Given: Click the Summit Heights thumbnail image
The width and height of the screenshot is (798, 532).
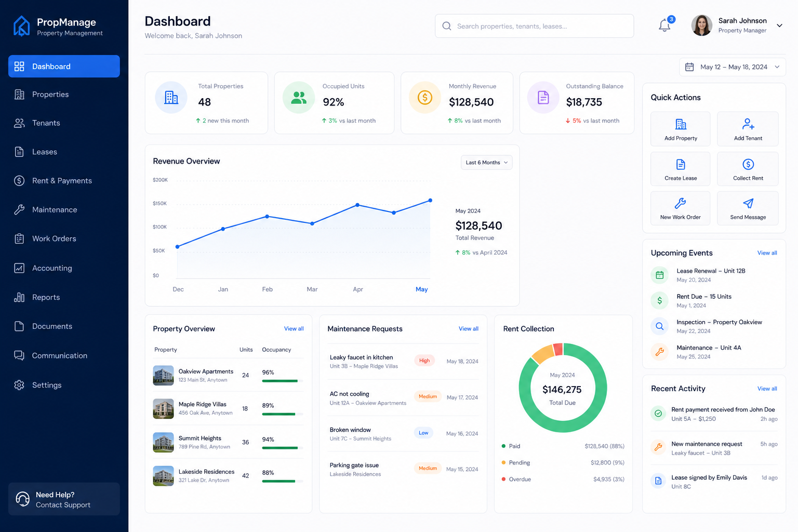Looking at the screenshot, I should coord(163,443).
